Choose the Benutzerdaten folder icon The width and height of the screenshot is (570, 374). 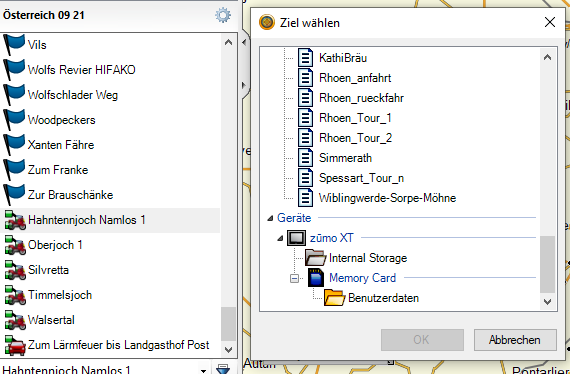pyautogui.click(x=334, y=298)
